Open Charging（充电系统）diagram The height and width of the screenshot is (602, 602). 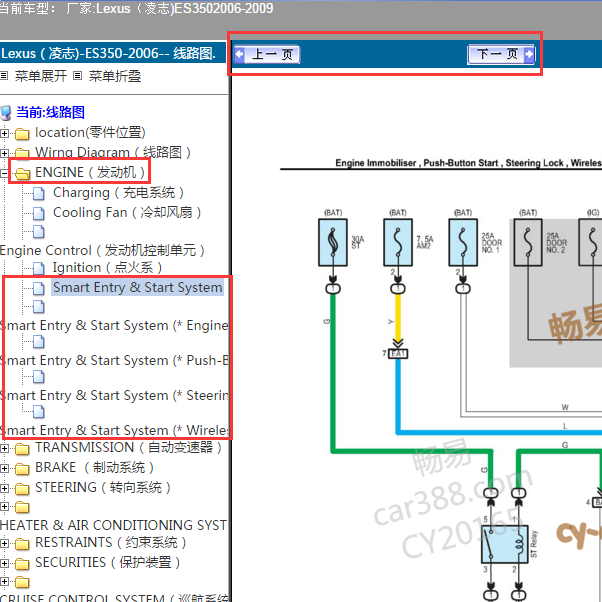click(118, 192)
